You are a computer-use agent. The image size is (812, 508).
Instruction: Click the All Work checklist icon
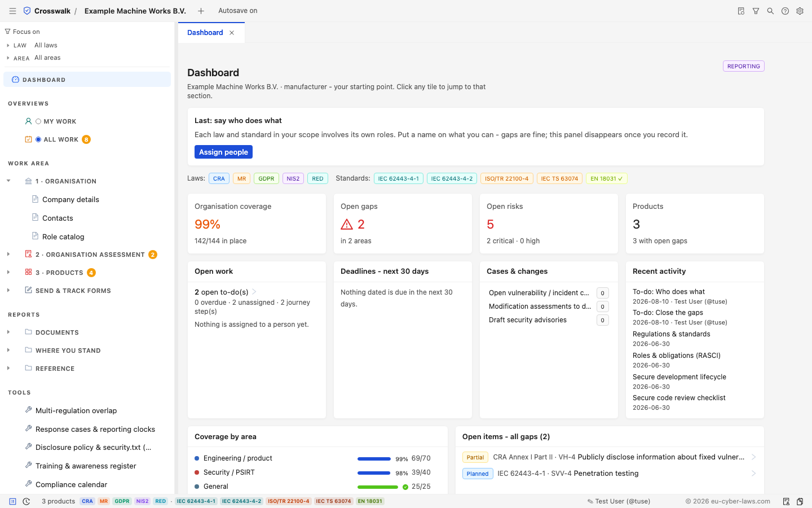click(x=28, y=139)
